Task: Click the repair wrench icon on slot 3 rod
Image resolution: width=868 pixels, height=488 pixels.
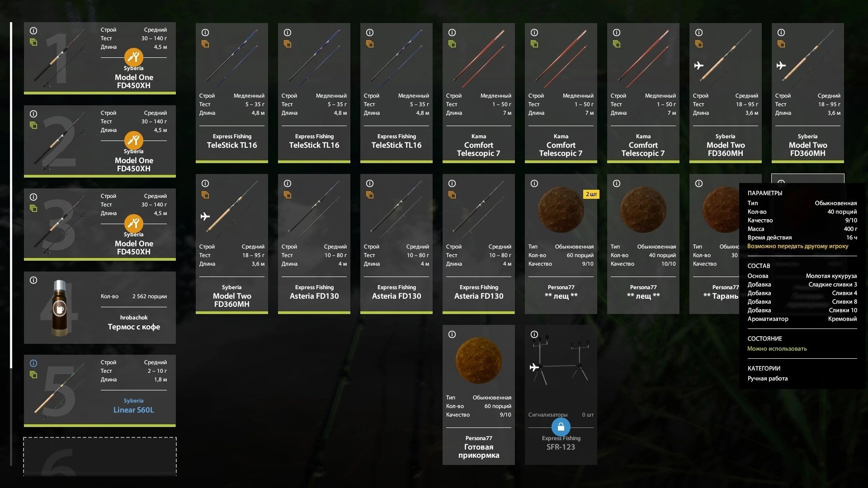Action: click(x=134, y=223)
